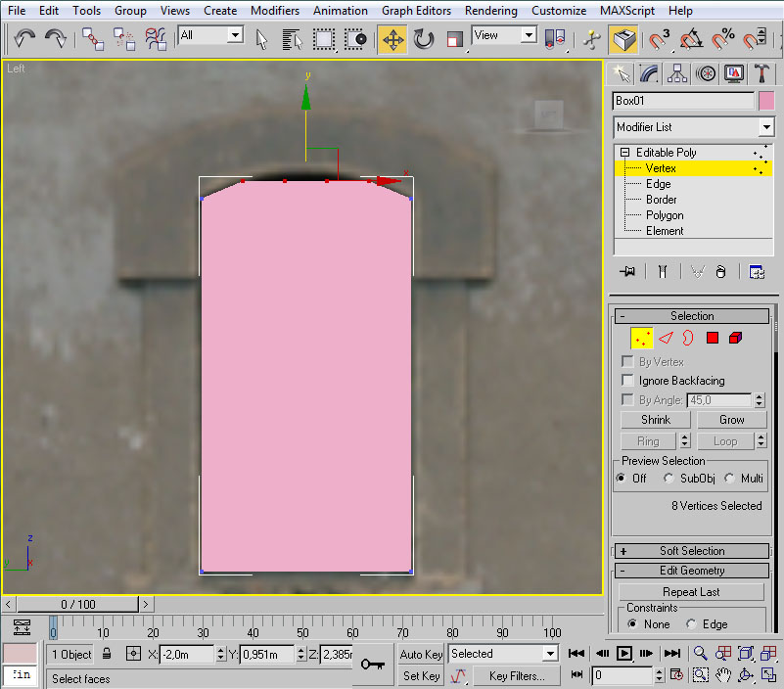Enable the Ignore Backfacing checkbox
This screenshot has width=784, height=689.
tap(627, 381)
